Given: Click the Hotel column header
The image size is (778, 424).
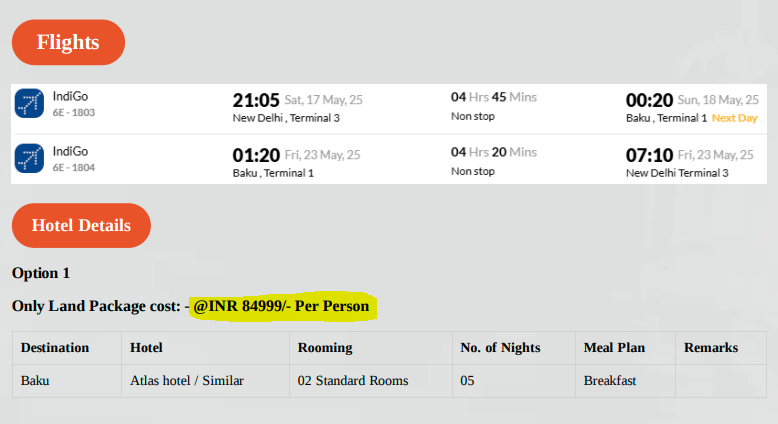Looking at the screenshot, I should pyautogui.click(x=146, y=348).
